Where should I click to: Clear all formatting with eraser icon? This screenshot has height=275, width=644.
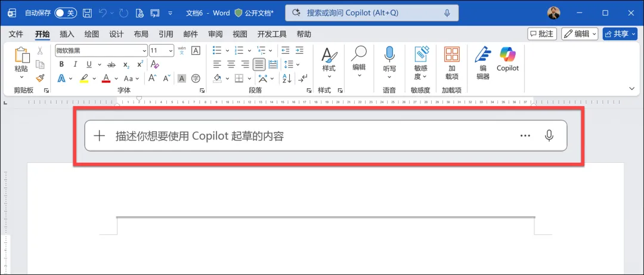pos(155,64)
